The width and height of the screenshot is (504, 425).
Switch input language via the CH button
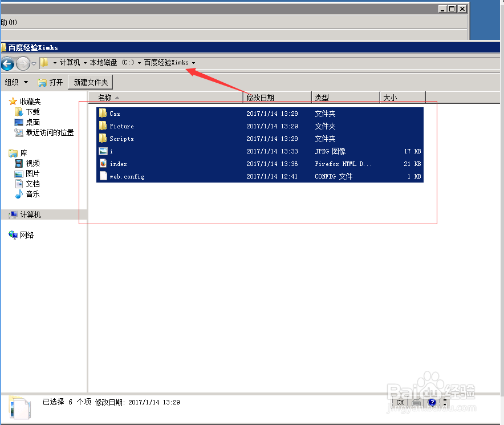tap(400, 402)
